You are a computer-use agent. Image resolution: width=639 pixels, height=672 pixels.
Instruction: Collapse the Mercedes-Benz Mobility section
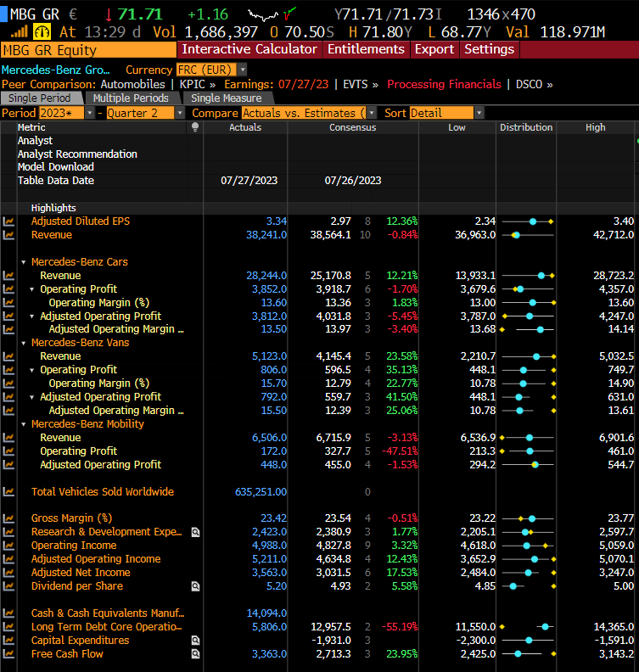tap(24, 425)
